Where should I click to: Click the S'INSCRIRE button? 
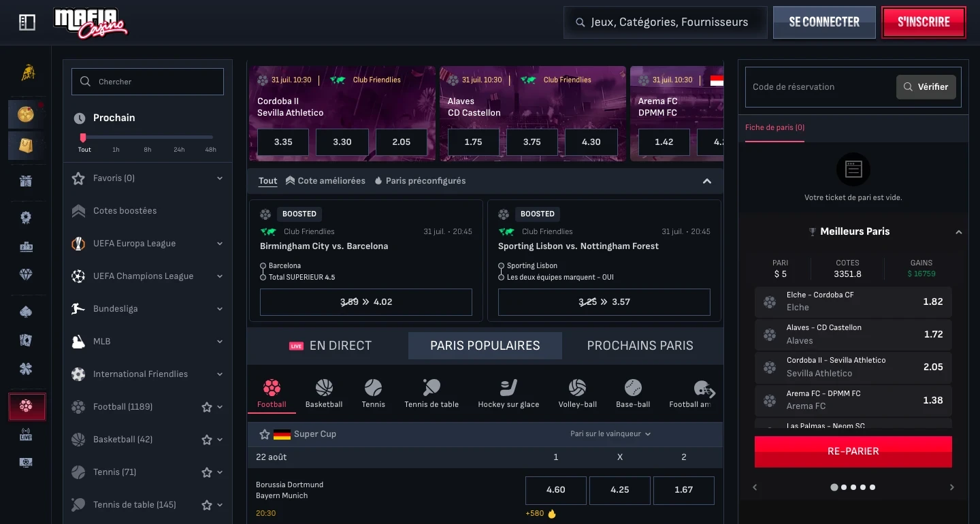pos(924,22)
